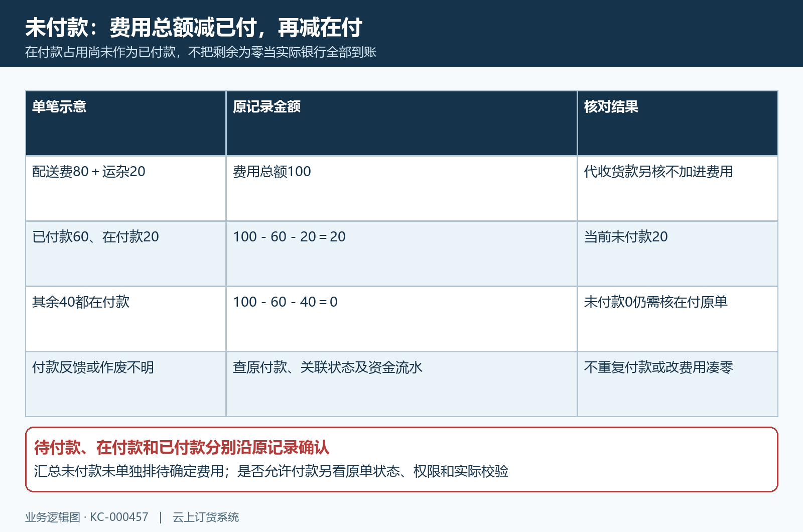The width and height of the screenshot is (803, 532).
Task: Click the note starting with 汇总未付款未单独排待确定费用
Action: (271, 471)
